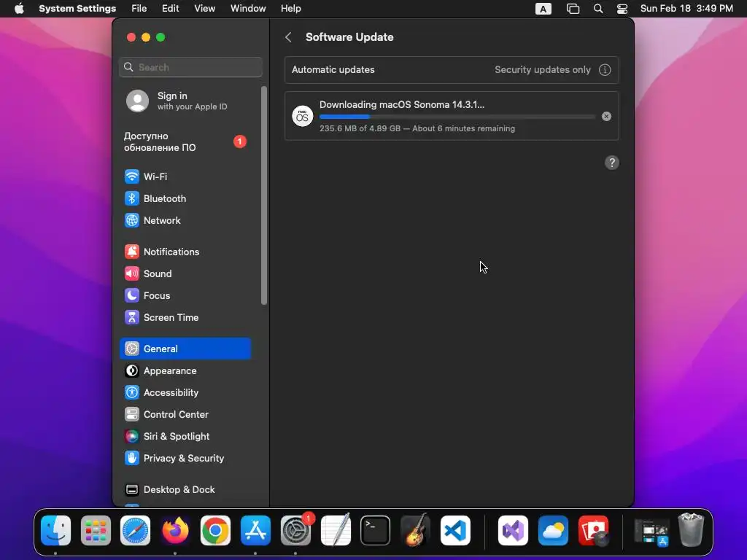Open the View menu

(204, 9)
